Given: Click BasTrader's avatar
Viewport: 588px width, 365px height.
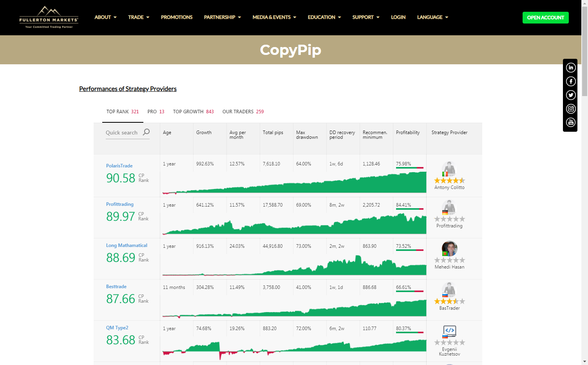Looking at the screenshot, I should [449, 289].
